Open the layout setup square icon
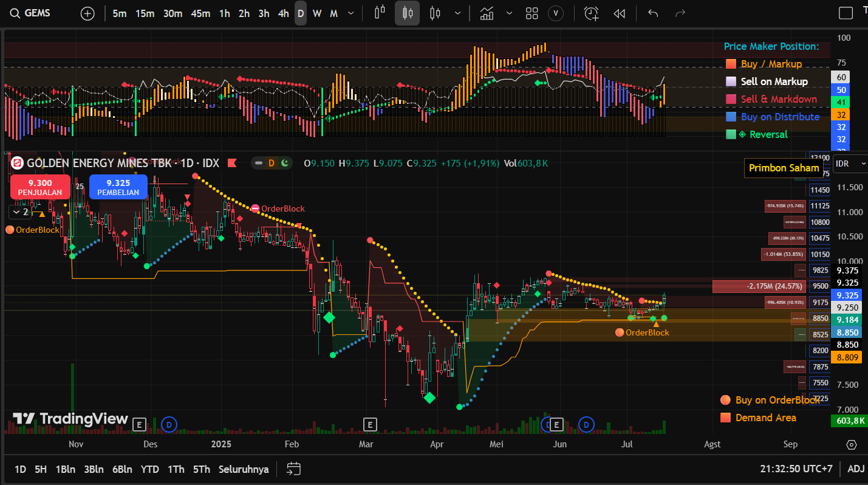Screen dimensions: 868x485 pos(846,13)
